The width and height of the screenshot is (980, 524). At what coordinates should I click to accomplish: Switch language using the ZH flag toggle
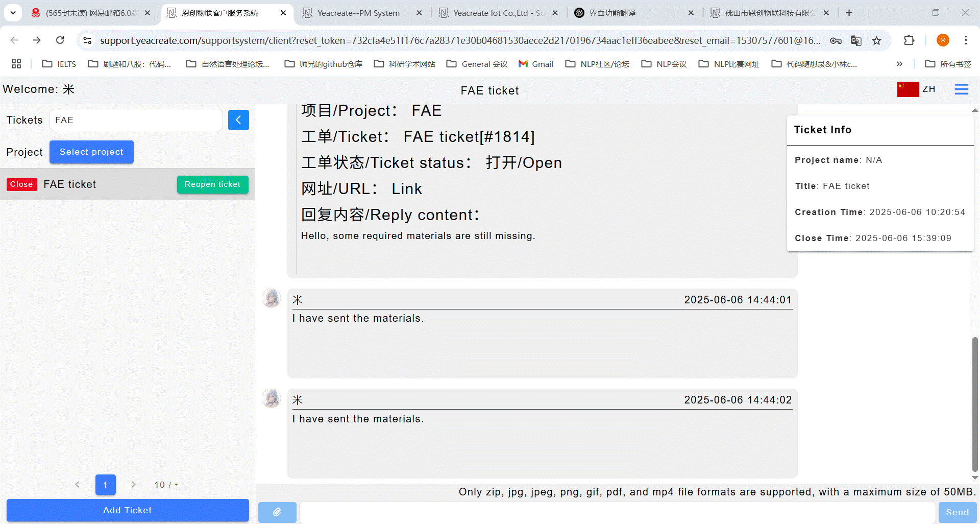coord(916,89)
